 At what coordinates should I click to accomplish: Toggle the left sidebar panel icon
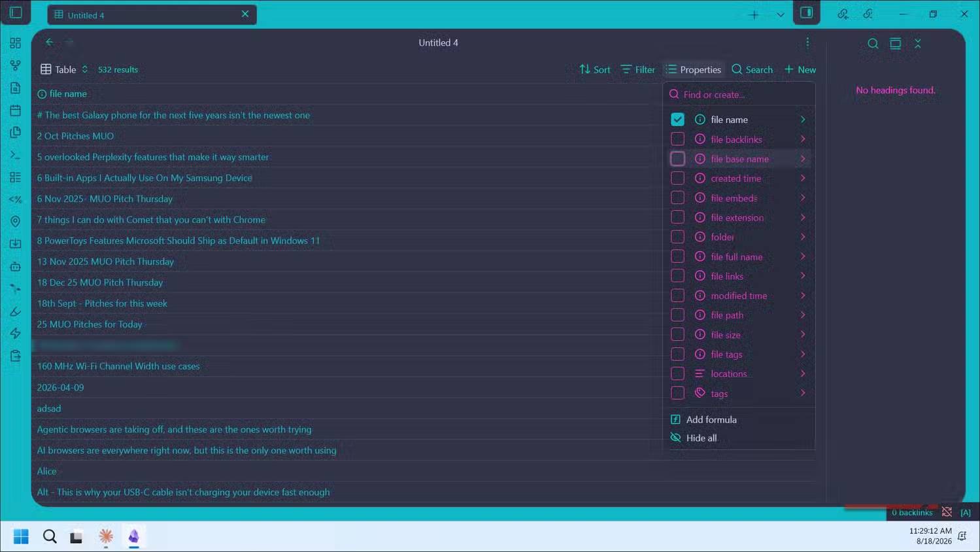16,12
